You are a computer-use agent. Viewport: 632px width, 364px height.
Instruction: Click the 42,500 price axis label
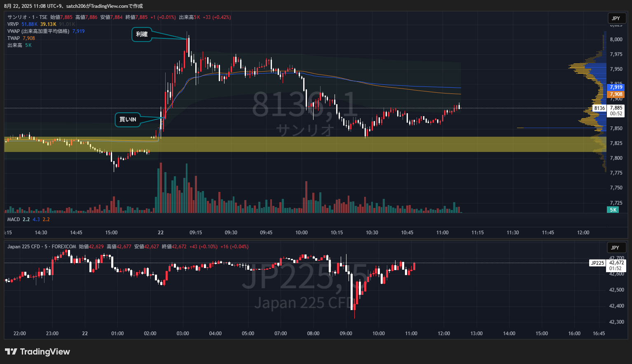tap(617, 290)
